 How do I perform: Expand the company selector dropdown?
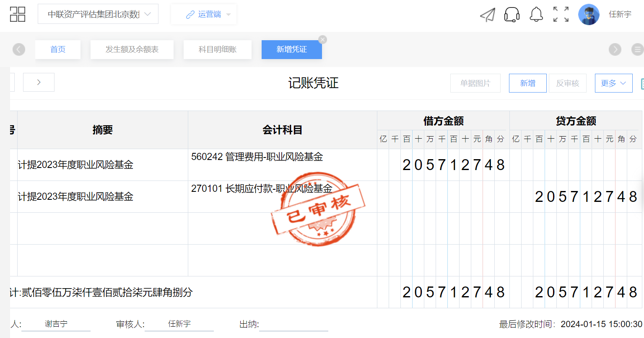pos(98,14)
